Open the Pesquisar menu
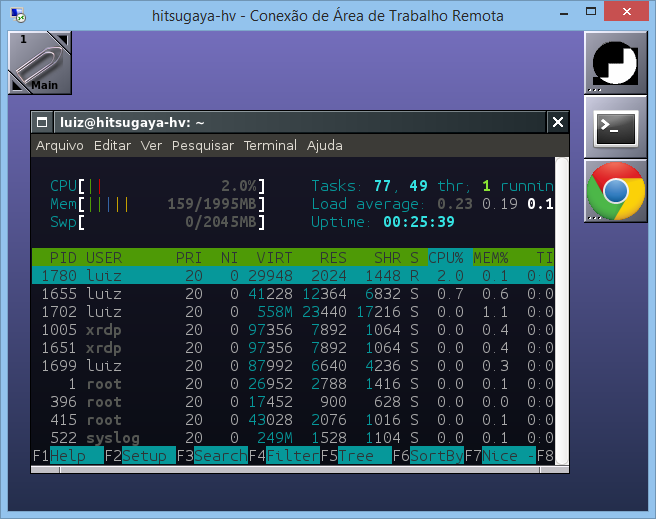Viewport: 656px width, 519px height. pos(203,146)
